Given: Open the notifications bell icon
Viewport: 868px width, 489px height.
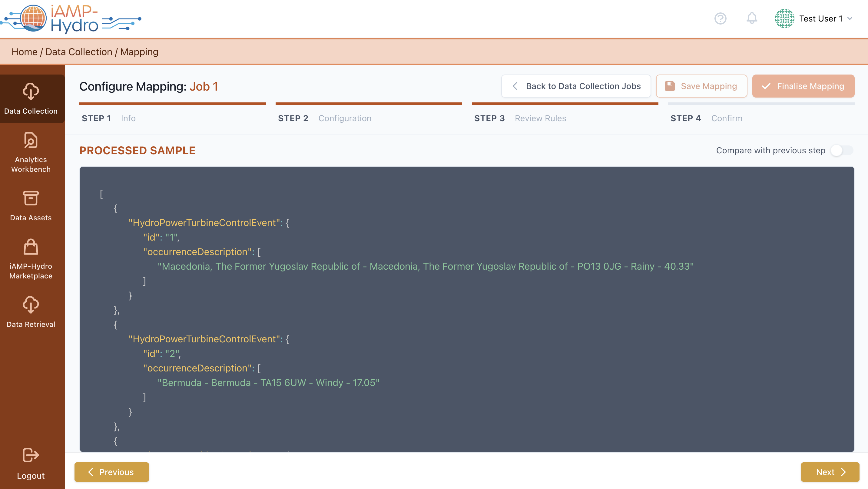Looking at the screenshot, I should [x=751, y=18].
